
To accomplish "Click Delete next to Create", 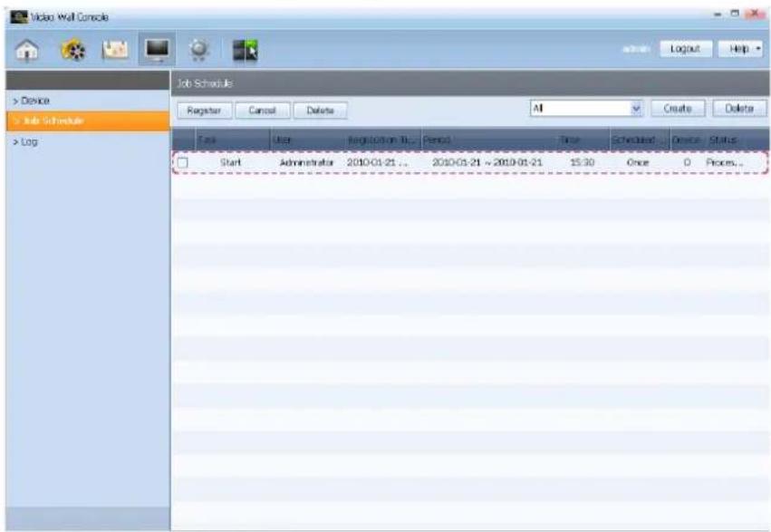I will click(739, 108).
